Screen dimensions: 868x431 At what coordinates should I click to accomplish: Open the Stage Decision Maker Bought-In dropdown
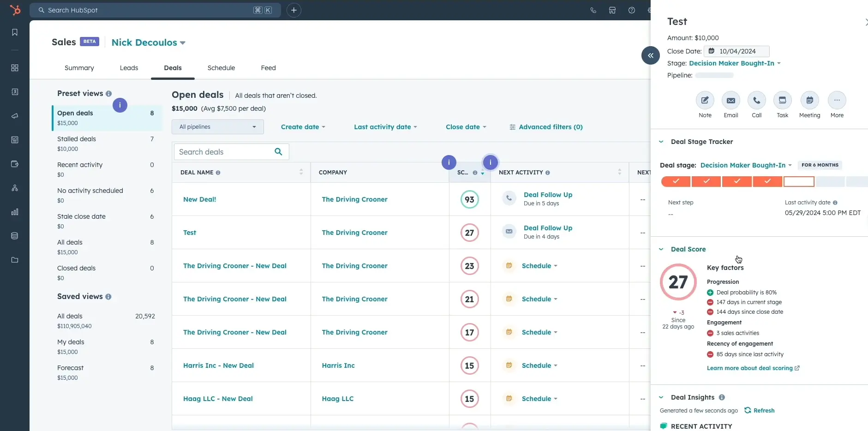[734, 63]
